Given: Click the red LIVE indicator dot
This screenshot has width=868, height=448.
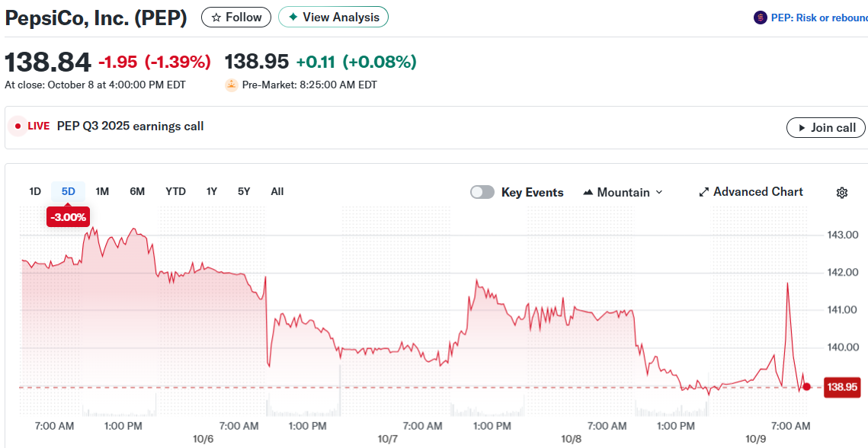Looking at the screenshot, I should click(18, 126).
